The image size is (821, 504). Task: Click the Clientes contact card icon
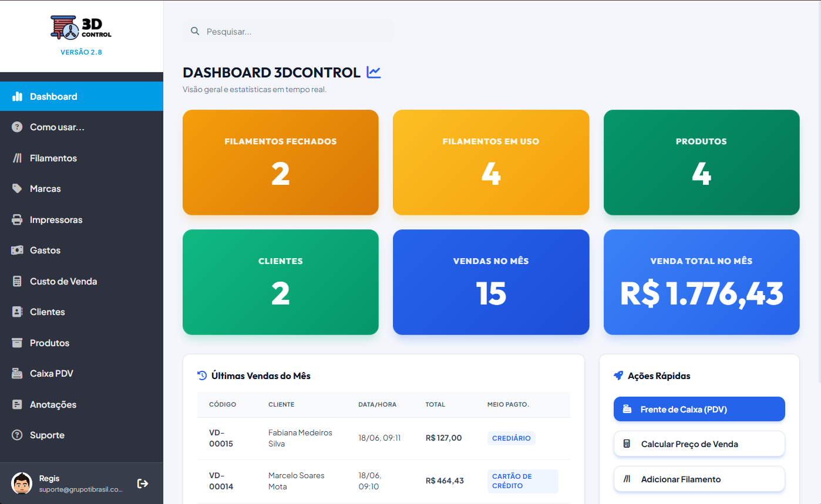pos(17,312)
